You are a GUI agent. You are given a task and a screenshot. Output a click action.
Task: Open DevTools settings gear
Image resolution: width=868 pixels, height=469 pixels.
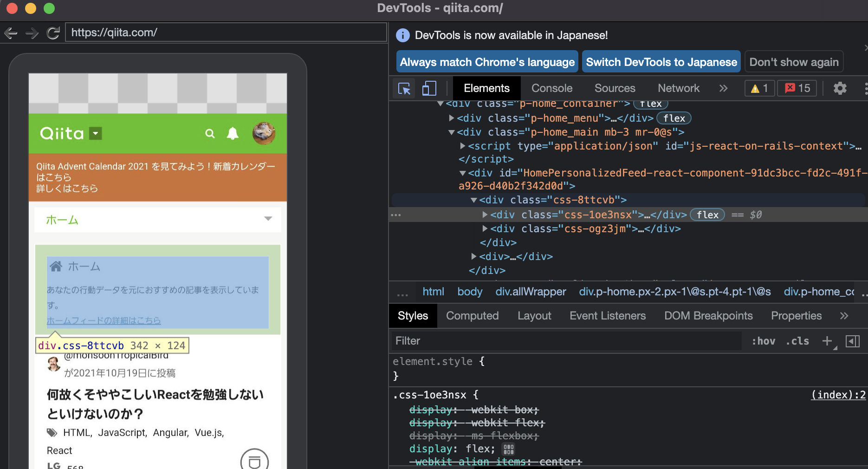[x=840, y=88]
